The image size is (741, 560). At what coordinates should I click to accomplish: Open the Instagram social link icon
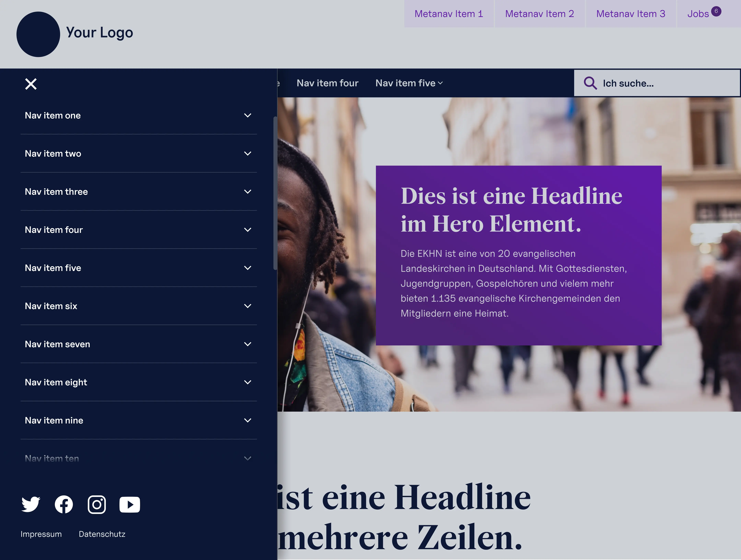click(97, 504)
